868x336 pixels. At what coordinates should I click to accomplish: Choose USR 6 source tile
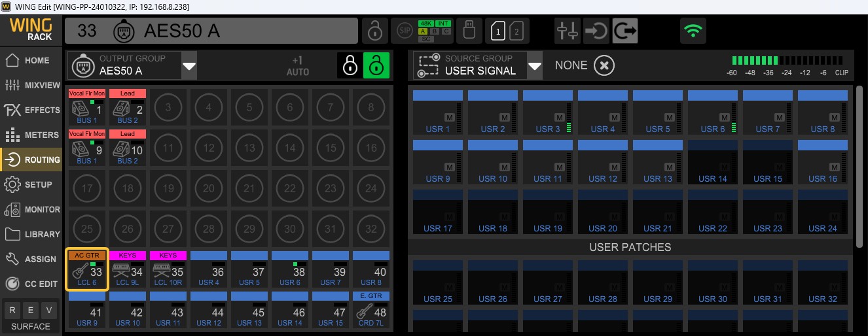713,112
